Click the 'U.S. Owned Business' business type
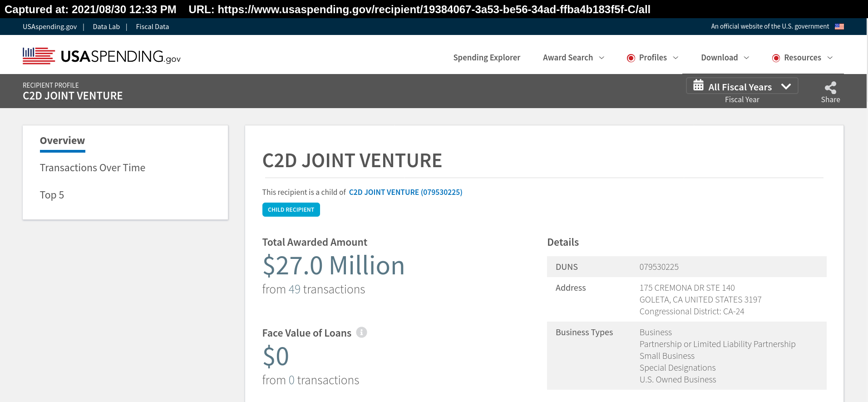The image size is (868, 402). pos(678,380)
